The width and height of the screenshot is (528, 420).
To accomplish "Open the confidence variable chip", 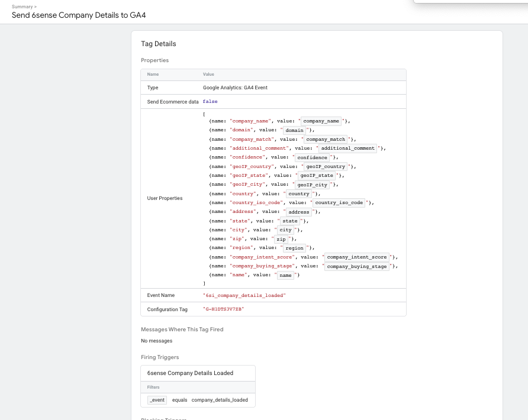I will pos(312,157).
